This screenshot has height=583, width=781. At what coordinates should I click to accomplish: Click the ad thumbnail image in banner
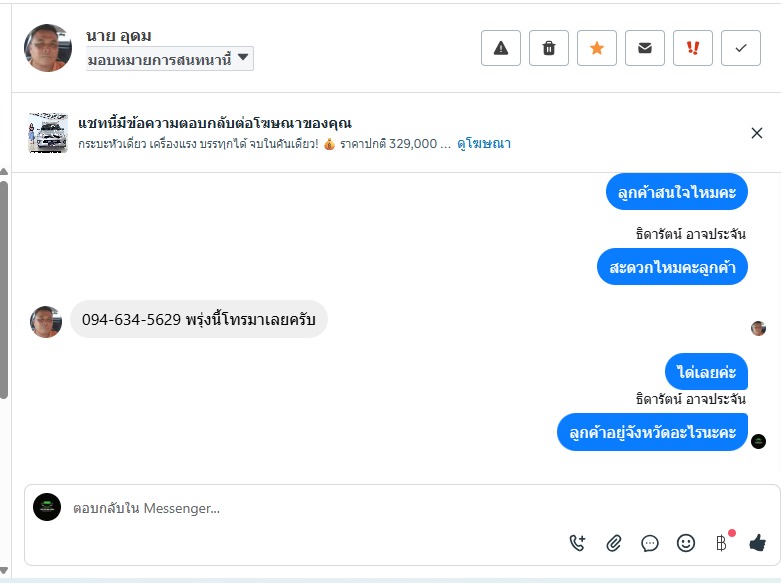point(48,133)
